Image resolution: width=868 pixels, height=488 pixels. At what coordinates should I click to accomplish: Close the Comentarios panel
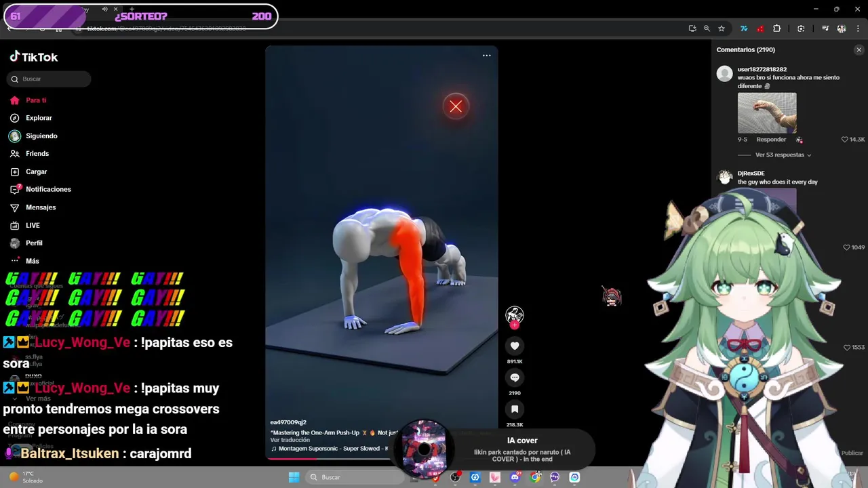click(859, 49)
